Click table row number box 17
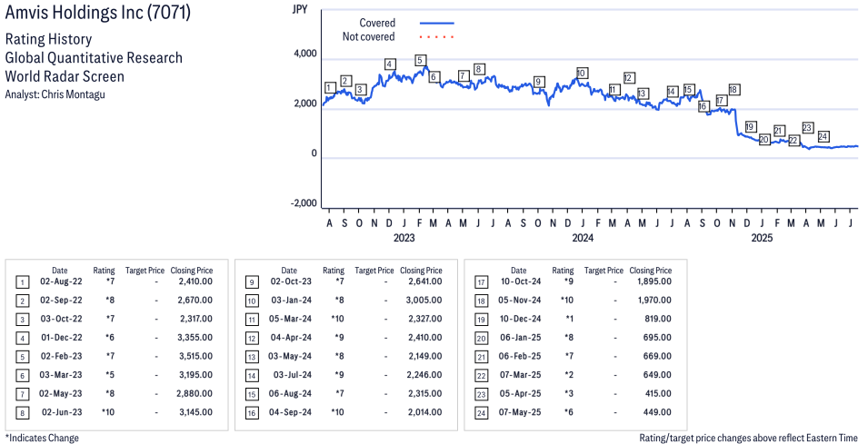The image size is (868, 444). point(481,282)
